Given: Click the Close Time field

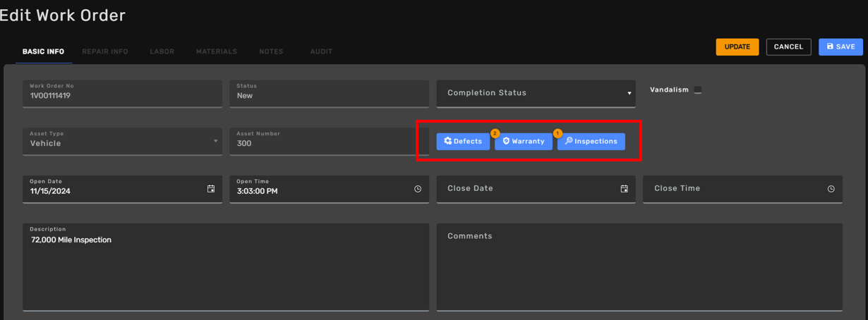Looking at the screenshot, I should point(742,189).
